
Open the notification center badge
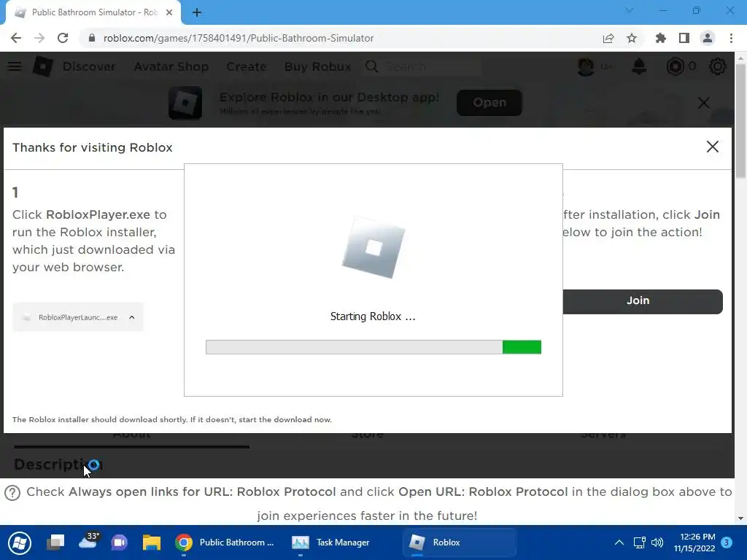(727, 542)
